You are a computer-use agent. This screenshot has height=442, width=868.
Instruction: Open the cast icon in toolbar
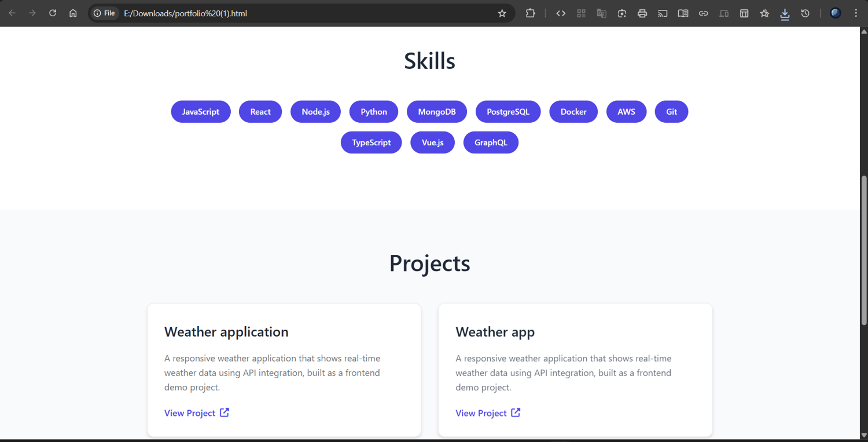pos(663,13)
